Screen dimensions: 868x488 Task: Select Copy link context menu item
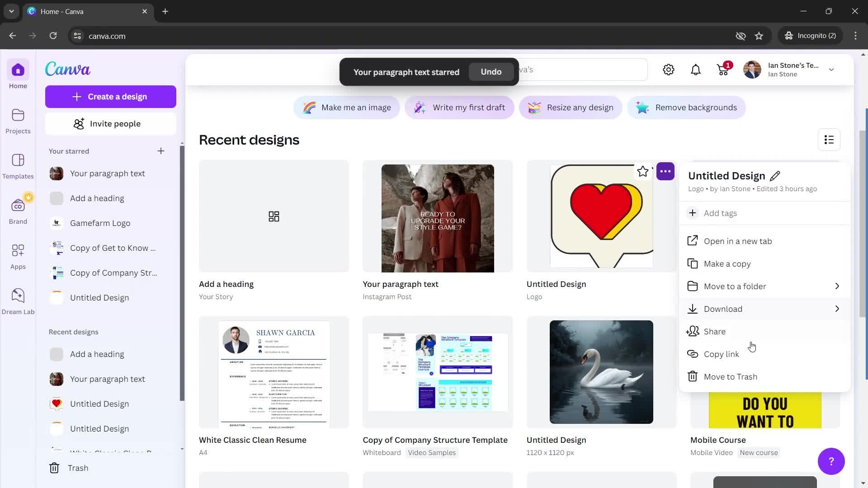click(722, 354)
